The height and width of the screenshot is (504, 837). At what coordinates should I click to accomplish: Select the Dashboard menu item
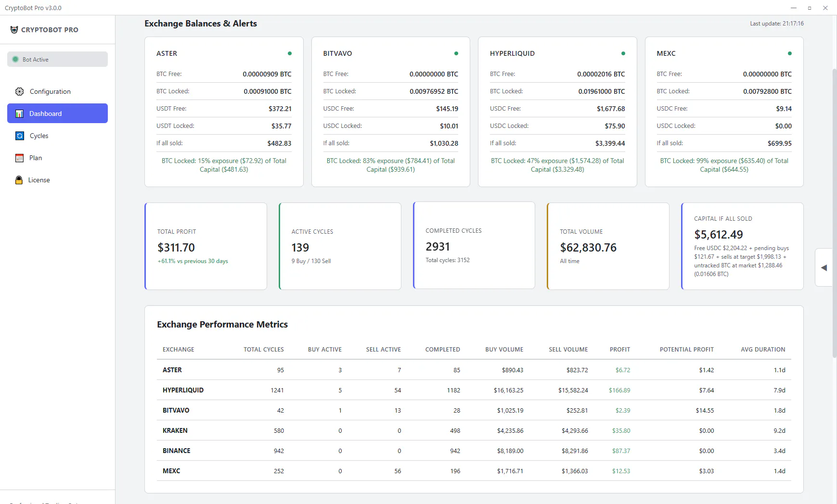pyautogui.click(x=57, y=113)
